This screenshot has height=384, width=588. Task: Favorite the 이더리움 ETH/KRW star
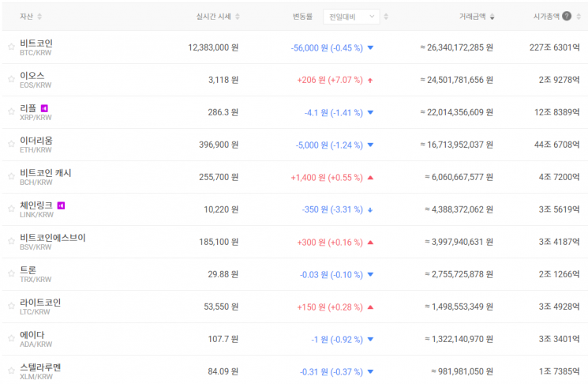(x=11, y=144)
